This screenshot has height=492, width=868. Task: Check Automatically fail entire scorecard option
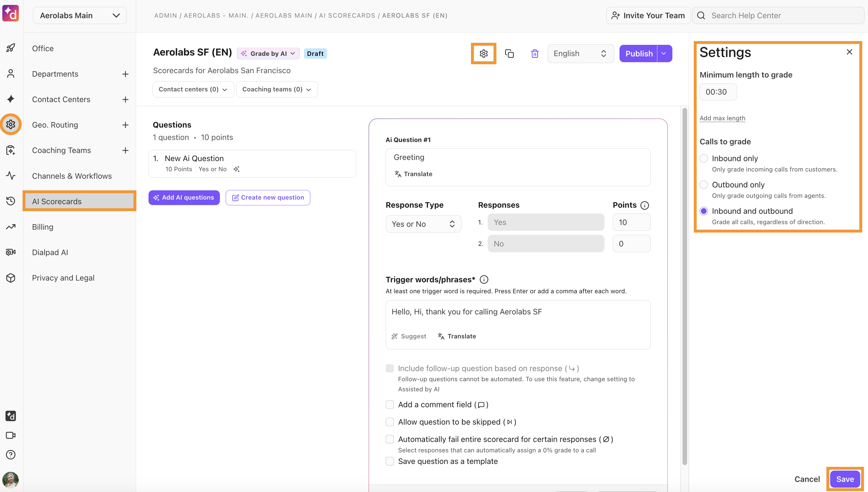(x=390, y=439)
